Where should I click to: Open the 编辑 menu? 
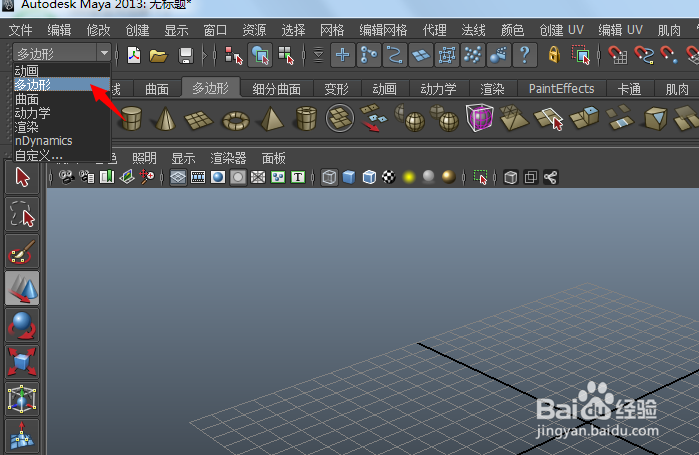point(59,30)
